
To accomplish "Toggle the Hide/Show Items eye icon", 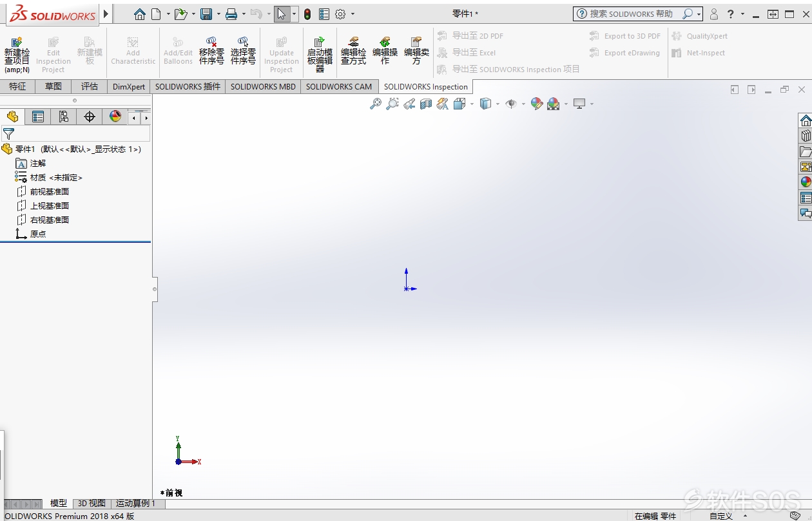I will click(x=511, y=104).
